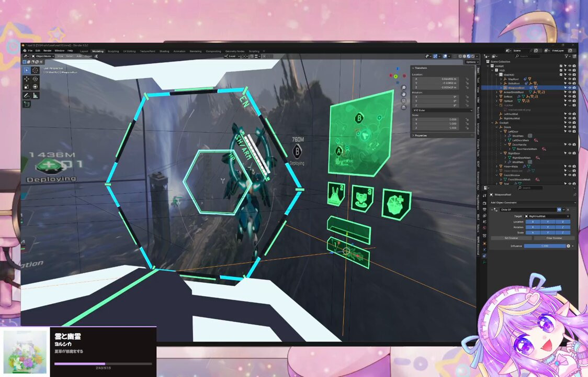Remove the Child Of constraint with X
588x377 pixels.
coord(568,209)
